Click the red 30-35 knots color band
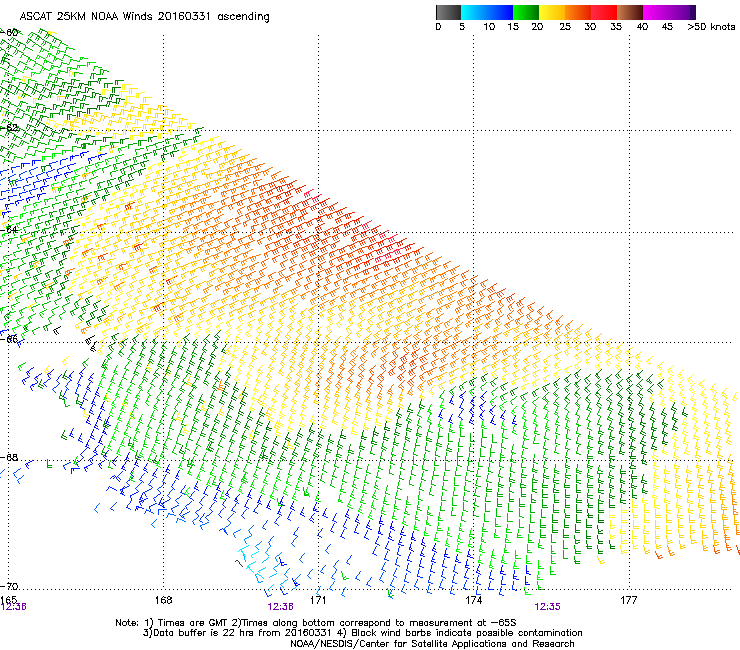This screenshot has width=740, height=650. [604, 12]
